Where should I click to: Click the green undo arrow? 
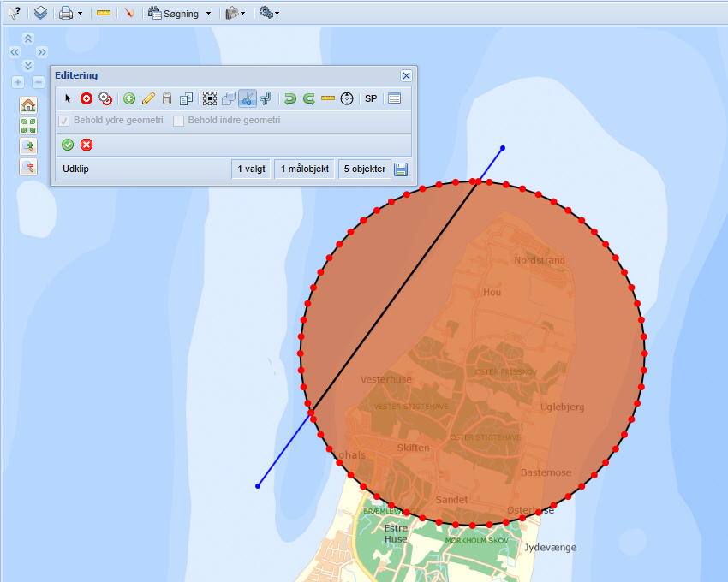(x=290, y=98)
